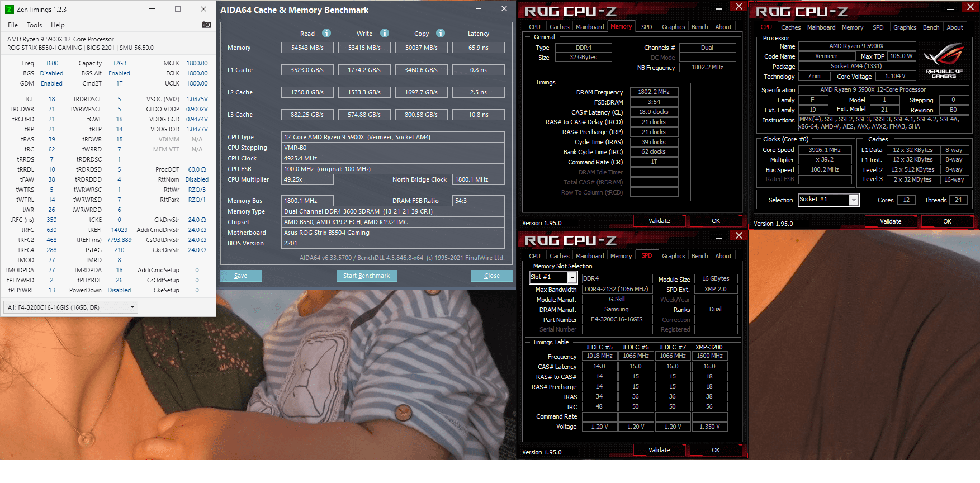The width and height of the screenshot is (980, 483).
Task: Expand the Slot #1 dropdown in SPD window
Action: 572,278
